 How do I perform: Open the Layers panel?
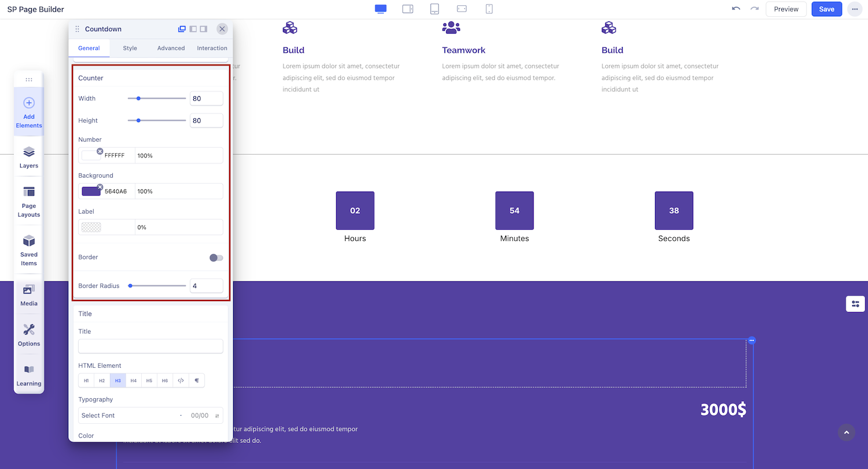(x=29, y=156)
